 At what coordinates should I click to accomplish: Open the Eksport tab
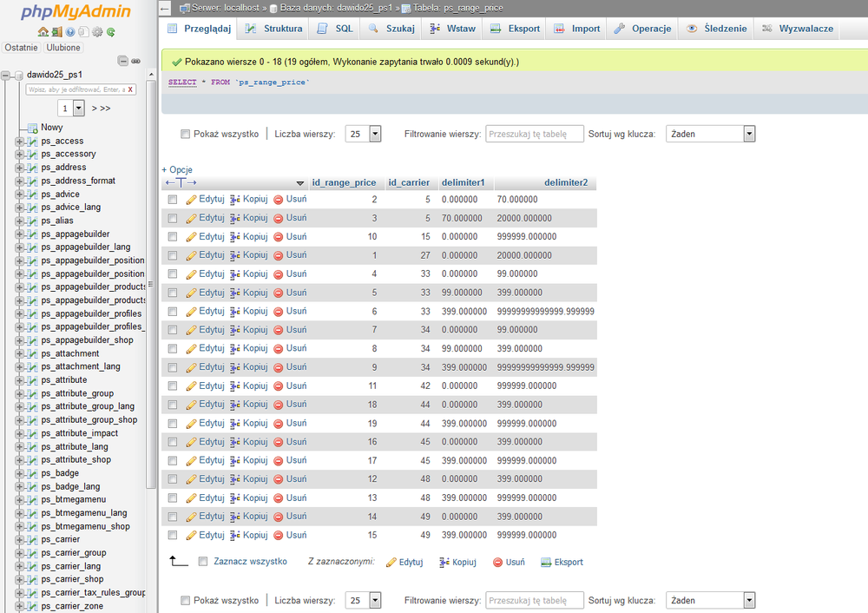click(x=515, y=29)
